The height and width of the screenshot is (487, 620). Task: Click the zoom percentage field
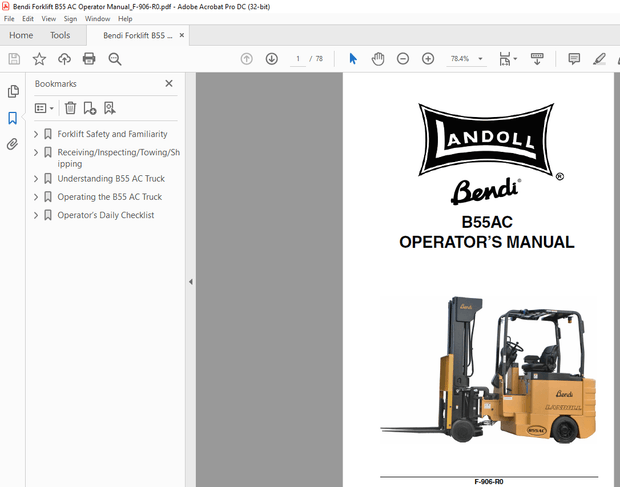click(460, 59)
